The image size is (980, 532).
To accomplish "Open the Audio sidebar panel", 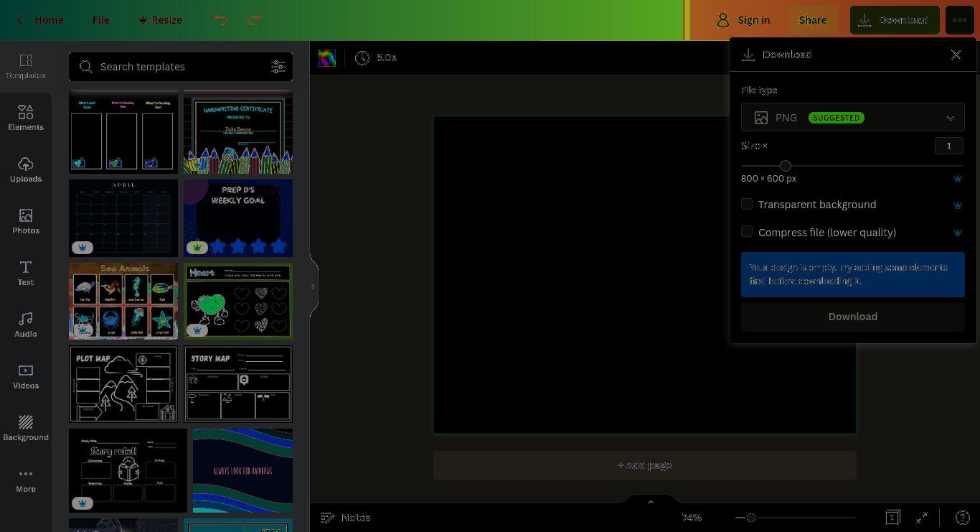I will tap(26, 325).
